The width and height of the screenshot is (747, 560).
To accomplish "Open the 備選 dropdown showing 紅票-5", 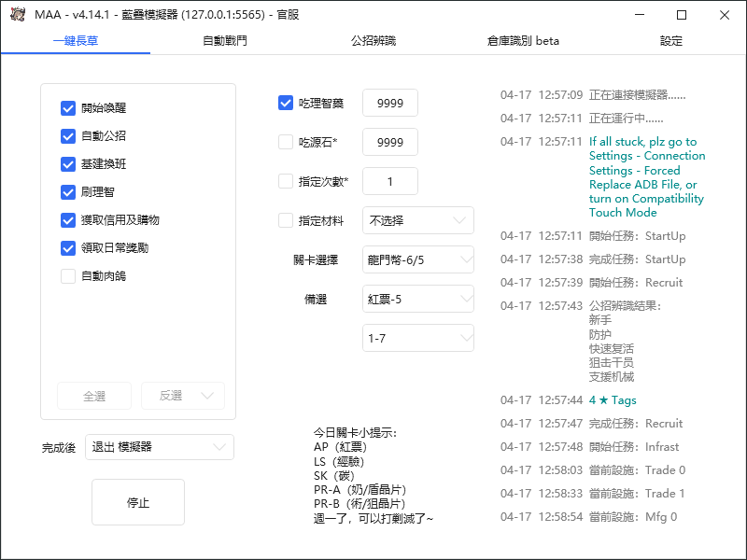I will 418,299.
